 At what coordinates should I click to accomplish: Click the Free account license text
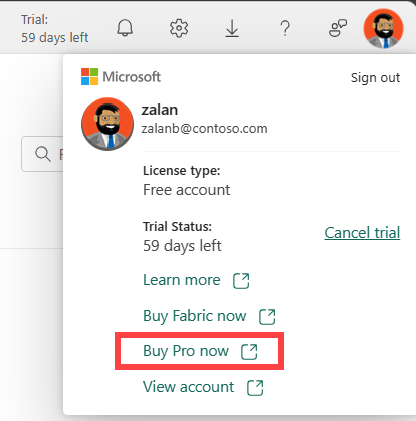[x=187, y=190]
